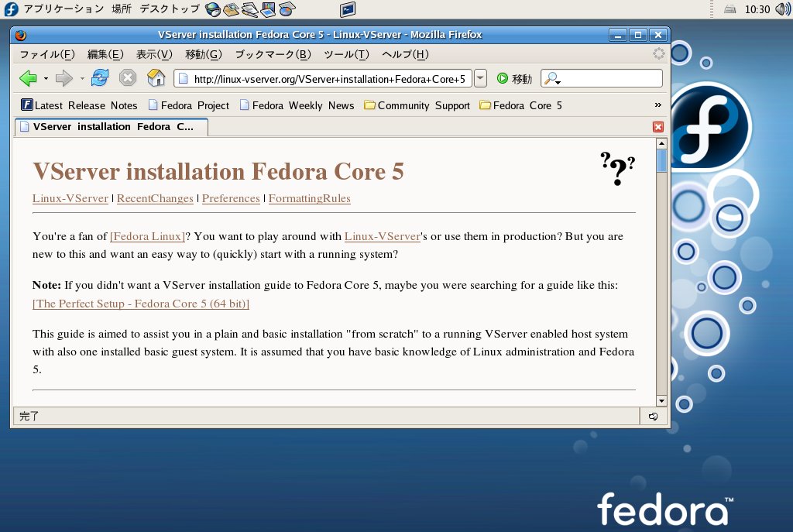Click the Fedora logo in the top panel
793x532 pixels.
pos(11,9)
